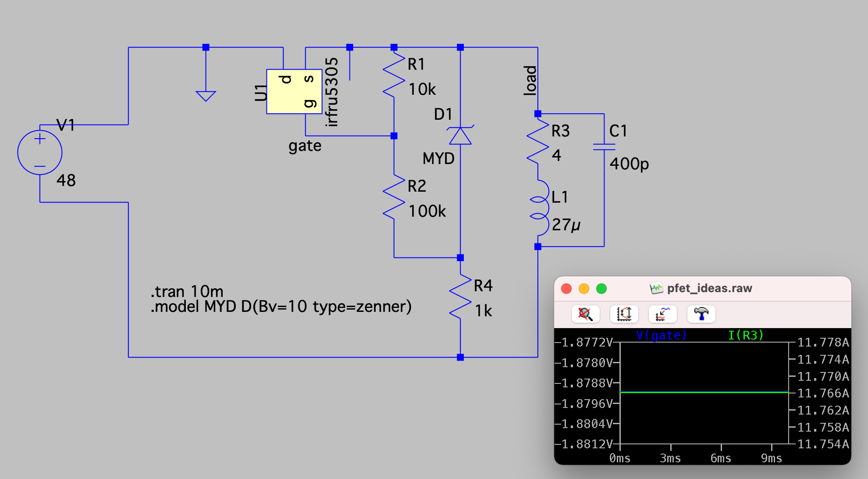This screenshot has width=868, height=479.
Task: Click the 400p value of C1
Action: tap(629, 164)
